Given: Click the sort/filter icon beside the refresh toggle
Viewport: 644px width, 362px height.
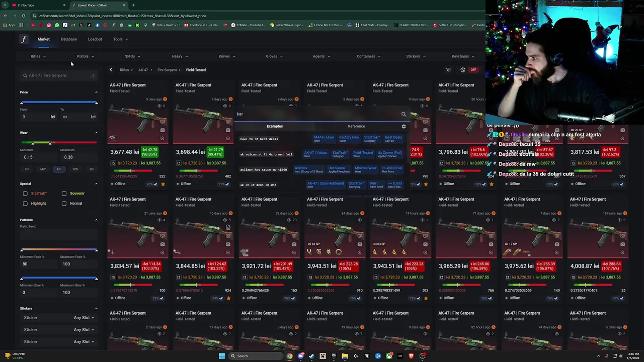Looking at the screenshot, I should click(448, 70).
